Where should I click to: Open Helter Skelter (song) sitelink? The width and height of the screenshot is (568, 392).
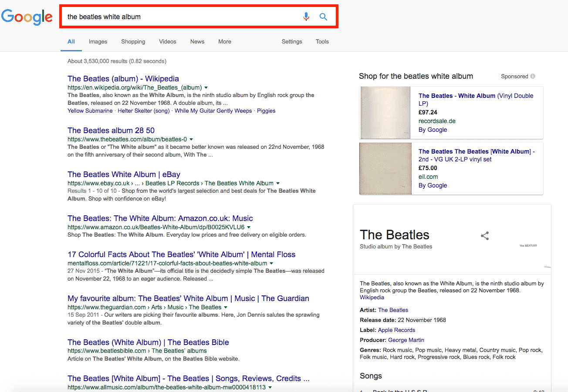(144, 111)
